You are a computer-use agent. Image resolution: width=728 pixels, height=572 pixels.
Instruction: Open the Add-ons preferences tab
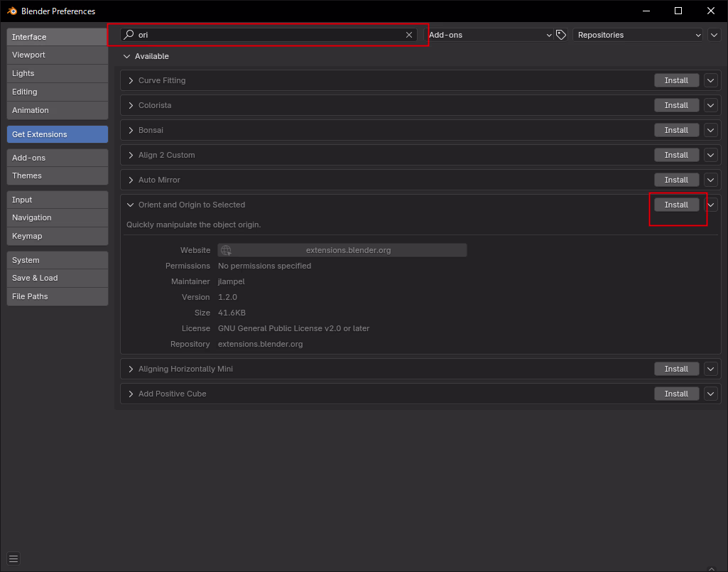click(x=58, y=158)
